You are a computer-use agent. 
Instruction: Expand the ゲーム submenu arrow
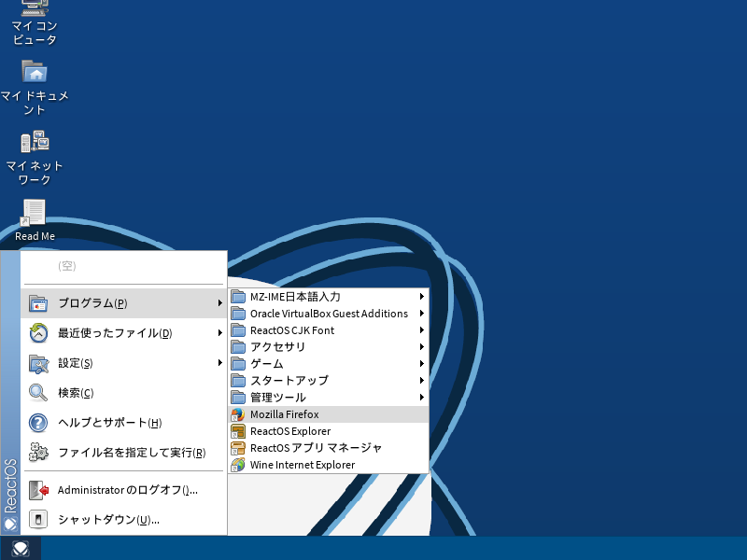(422, 363)
